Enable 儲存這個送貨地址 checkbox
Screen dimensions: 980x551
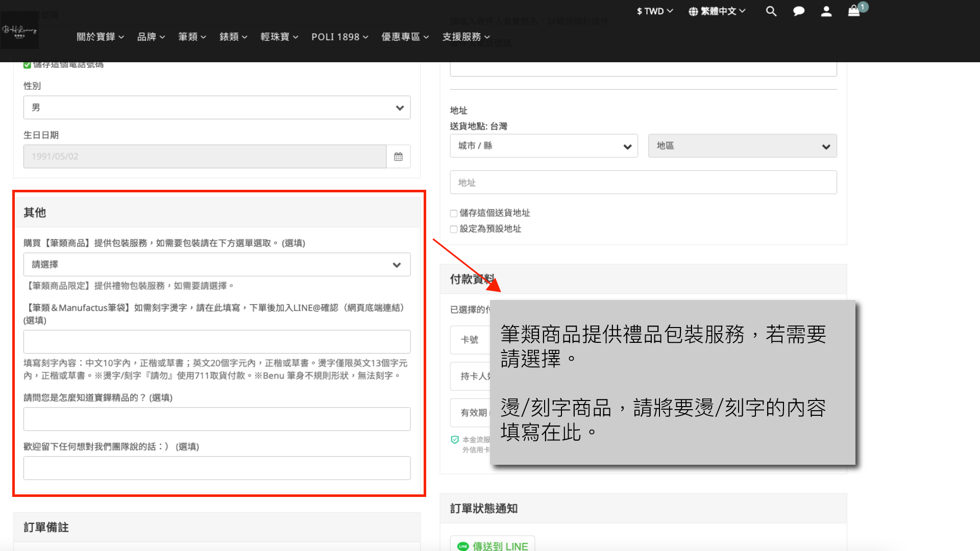click(453, 213)
